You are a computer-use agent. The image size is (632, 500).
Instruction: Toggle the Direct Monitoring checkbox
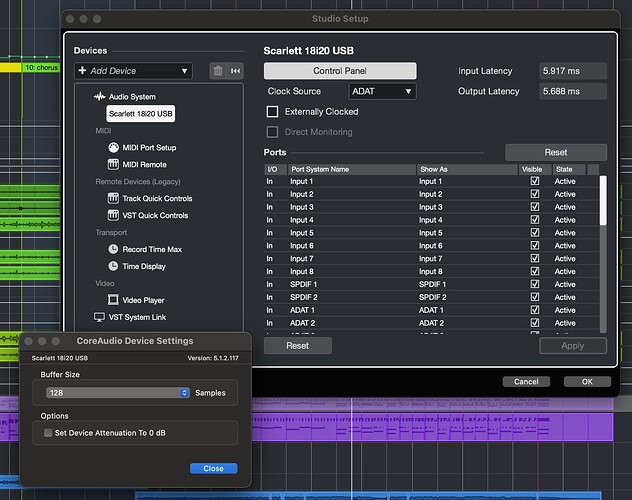click(272, 132)
